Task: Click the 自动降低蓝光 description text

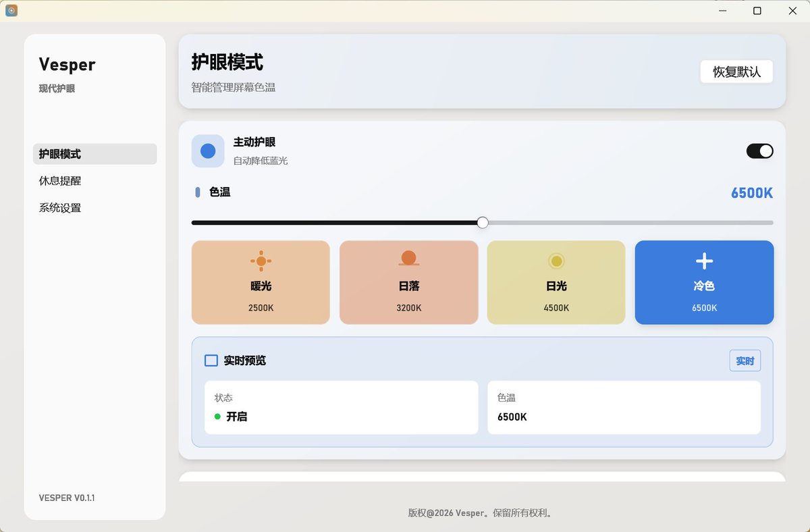Action: tap(261, 161)
